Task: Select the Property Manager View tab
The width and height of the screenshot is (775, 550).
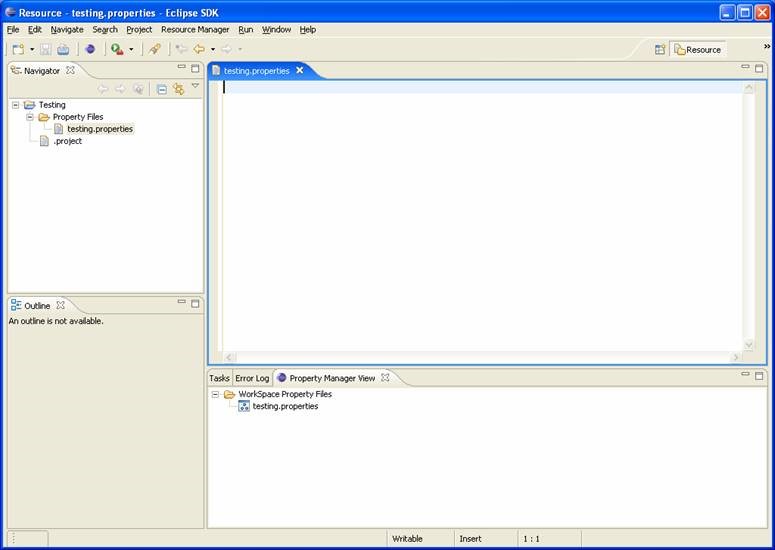Action: (332, 378)
